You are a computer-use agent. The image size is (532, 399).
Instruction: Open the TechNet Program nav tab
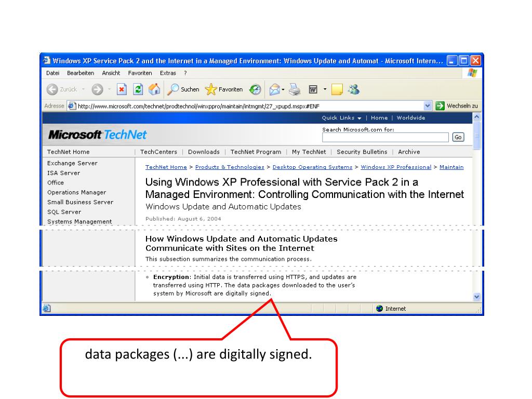[x=256, y=152]
